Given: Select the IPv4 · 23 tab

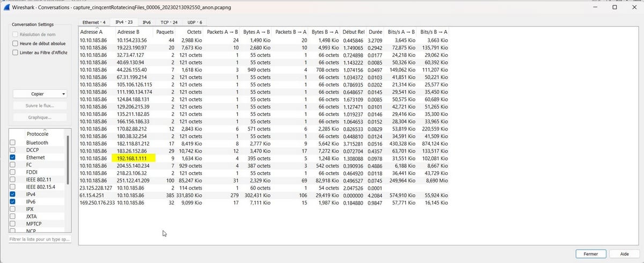Looking at the screenshot, I should (x=124, y=22).
